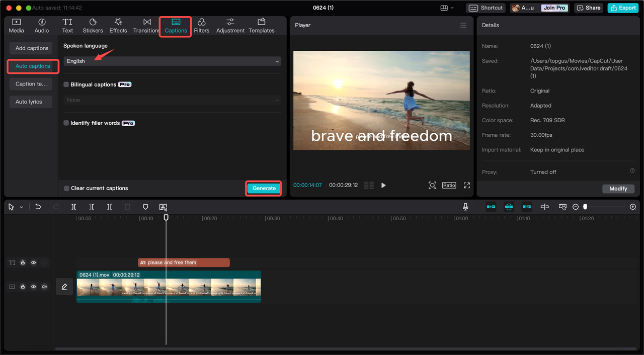
Task: Open the Spoken language English dropdown
Action: point(172,61)
